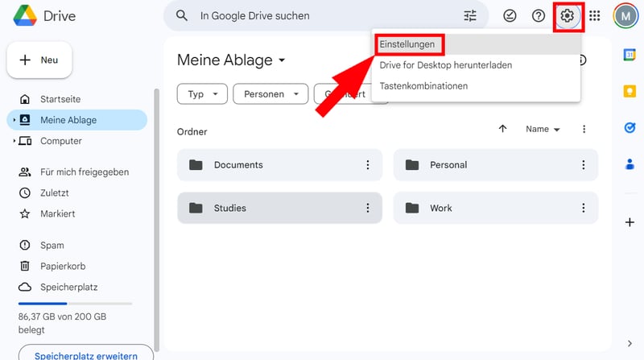Image resolution: width=644 pixels, height=360 pixels.
Task: Select Einstellungen from the menu
Action: [407, 44]
